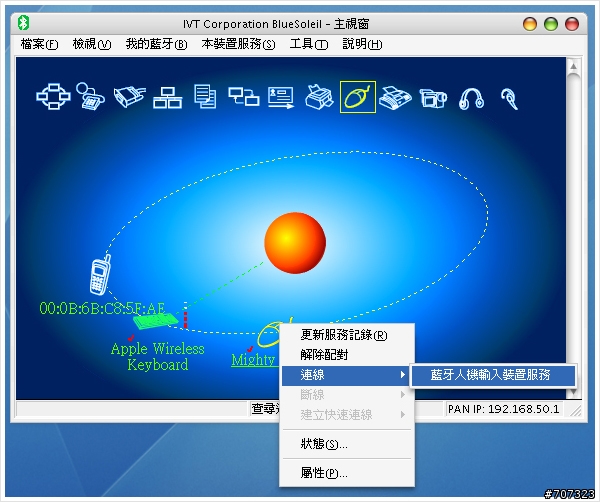Screen dimensions: 600x502
Task: Select the AV Headphone service icon
Action: tap(471, 99)
